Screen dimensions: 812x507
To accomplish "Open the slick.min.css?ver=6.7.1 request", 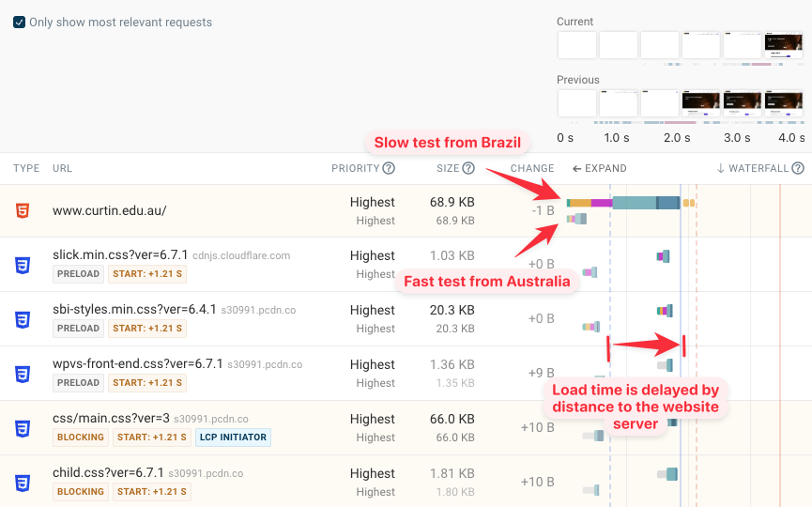I will 119,254.
